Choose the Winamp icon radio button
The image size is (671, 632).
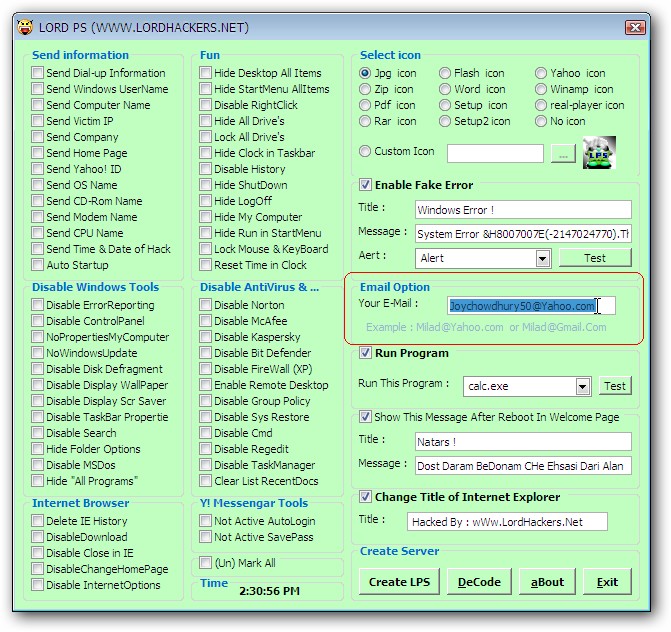(541, 89)
